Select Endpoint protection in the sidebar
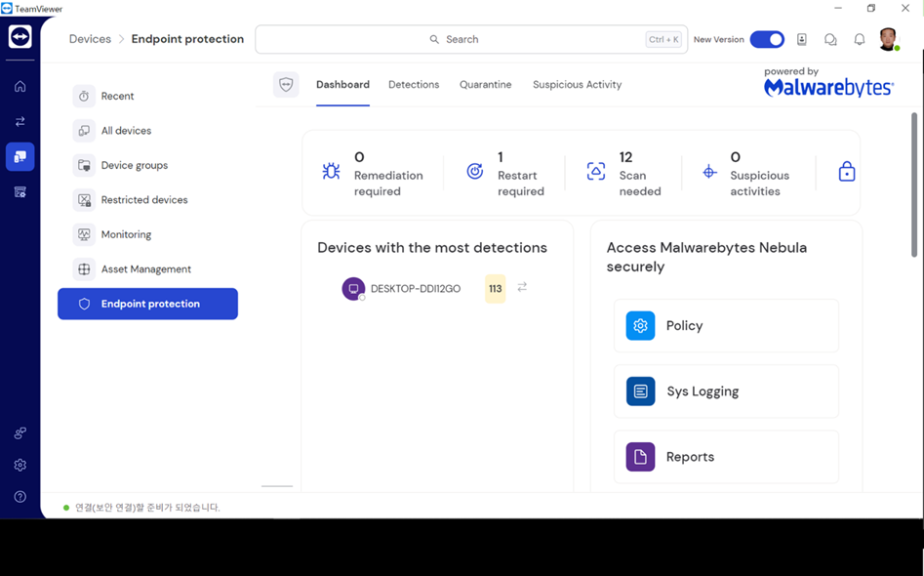The image size is (924, 576). pos(148,304)
